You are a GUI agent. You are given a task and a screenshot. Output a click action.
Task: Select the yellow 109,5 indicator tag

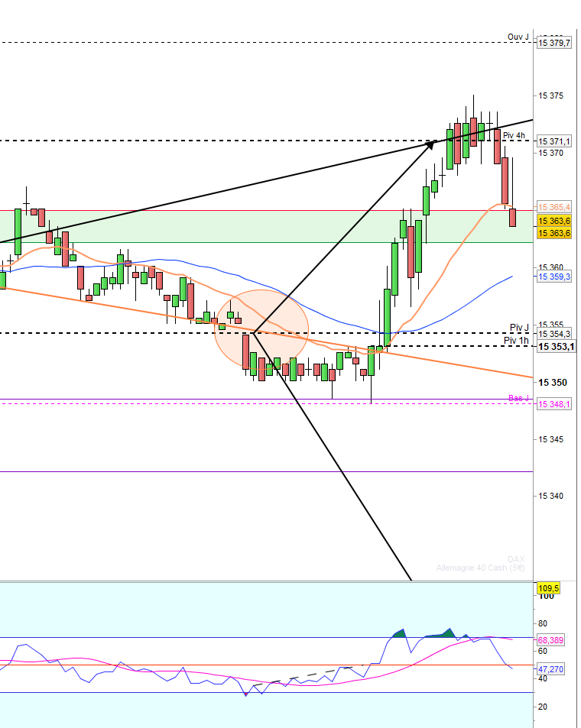(x=548, y=588)
